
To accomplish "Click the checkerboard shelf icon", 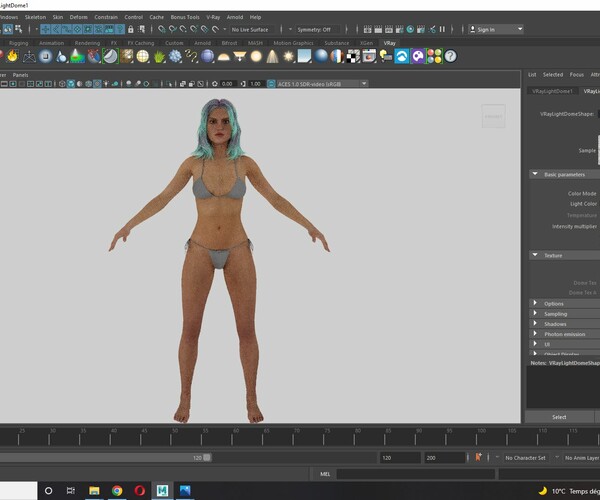I will (x=353, y=56).
